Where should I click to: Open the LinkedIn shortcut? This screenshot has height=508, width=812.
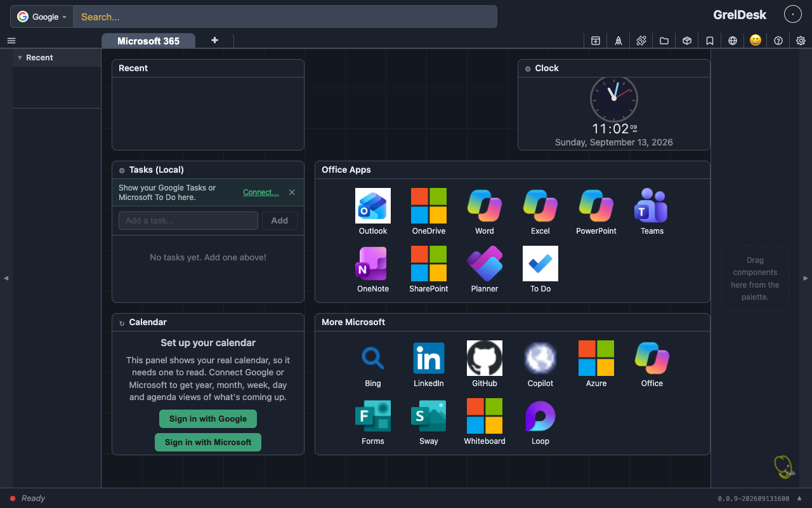point(429,358)
